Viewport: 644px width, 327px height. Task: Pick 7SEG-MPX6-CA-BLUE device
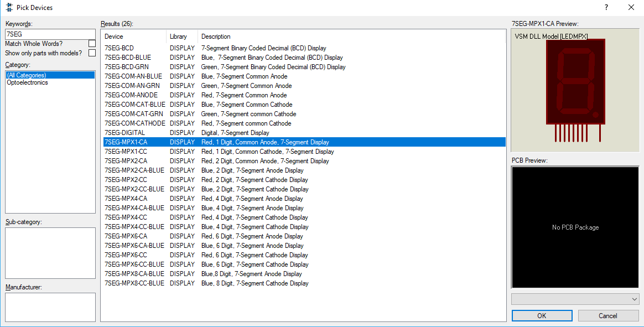pos(304,246)
